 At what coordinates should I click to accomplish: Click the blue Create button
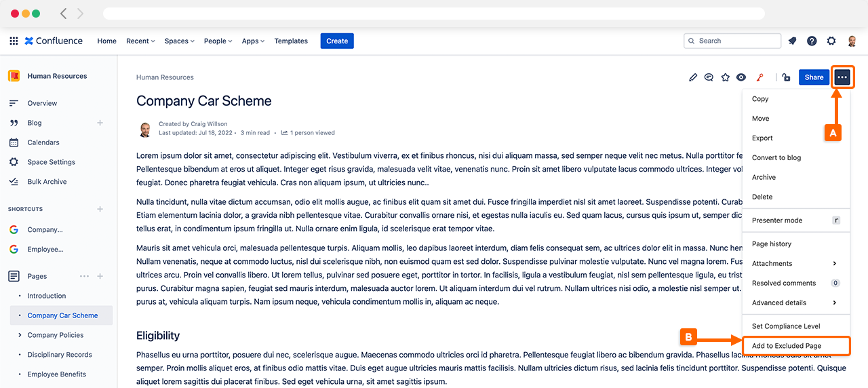[x=337, y=41]
